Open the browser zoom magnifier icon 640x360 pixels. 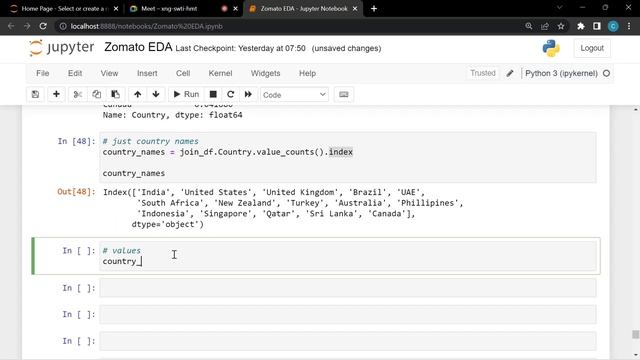click(x=529, y=26)
